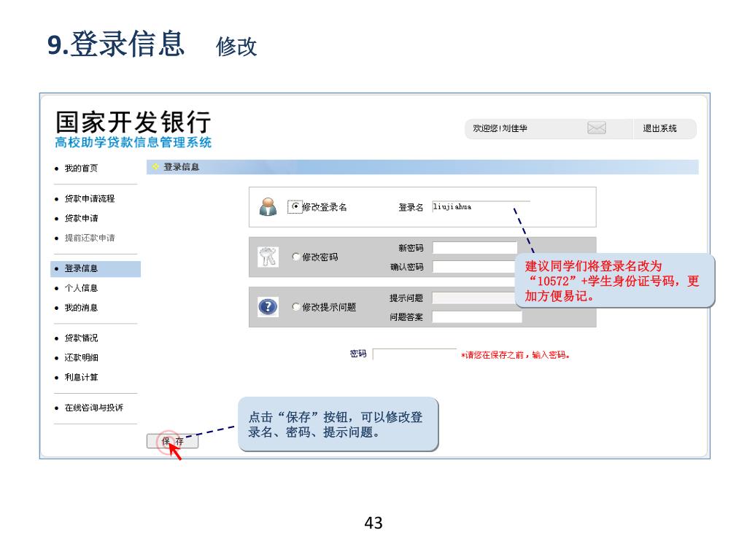This screenshot has width=747, height=560.
Task: Click the 提示问题 field
Action: (x=474, y=298)
